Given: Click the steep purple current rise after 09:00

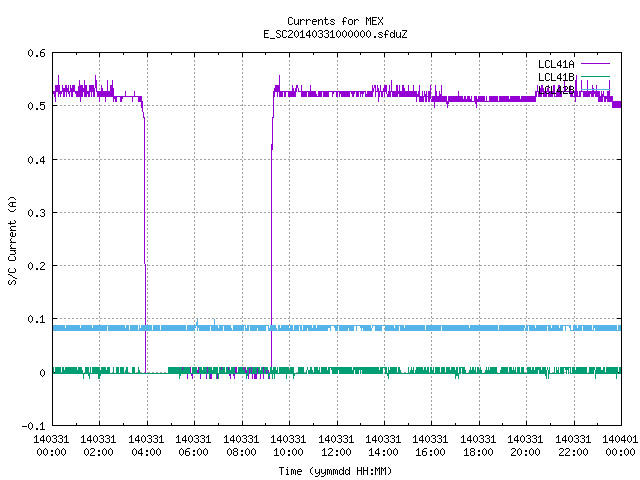Looking at the screenshot, I should click(x=272, y=245).
